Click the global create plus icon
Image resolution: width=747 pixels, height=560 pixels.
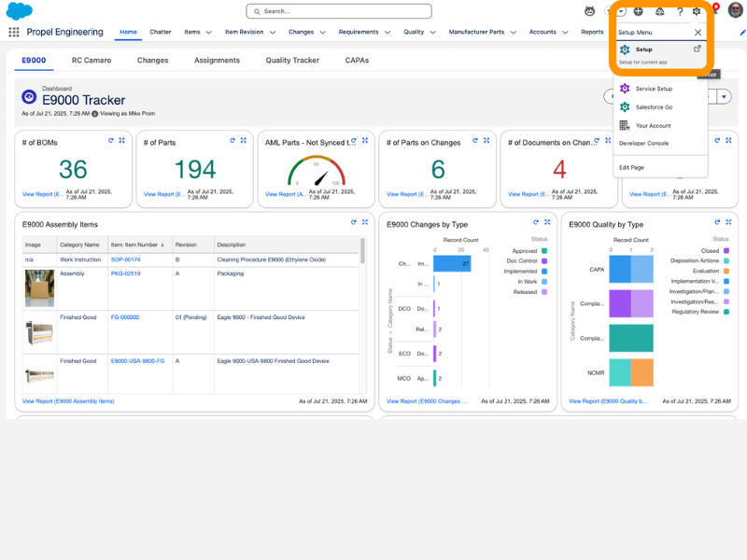click(x=639, y=11)
